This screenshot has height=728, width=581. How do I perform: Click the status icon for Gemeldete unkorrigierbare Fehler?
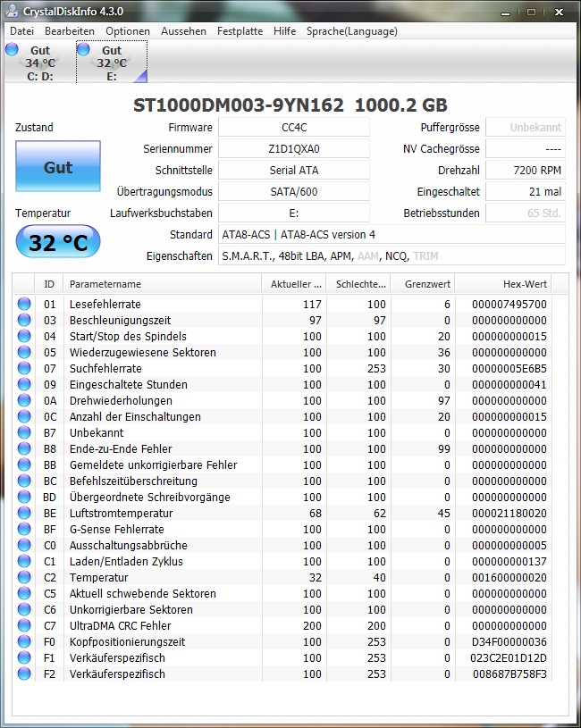[24, 464]
